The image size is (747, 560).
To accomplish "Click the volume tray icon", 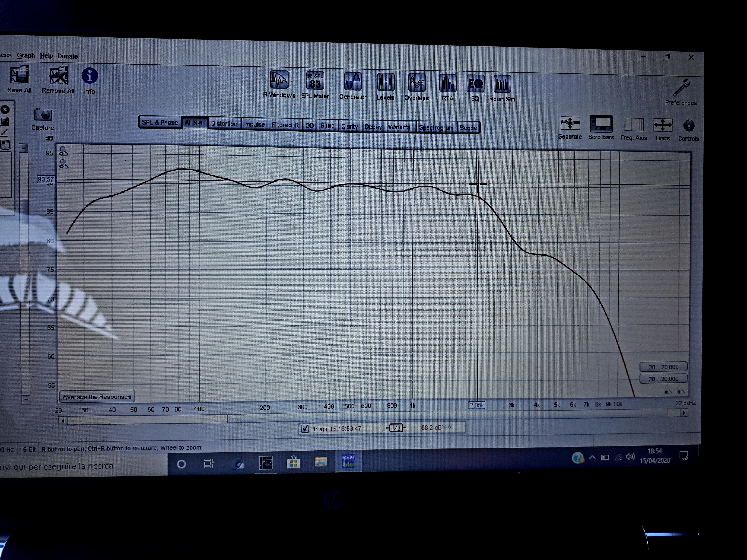I will click(x=630, y=457).
